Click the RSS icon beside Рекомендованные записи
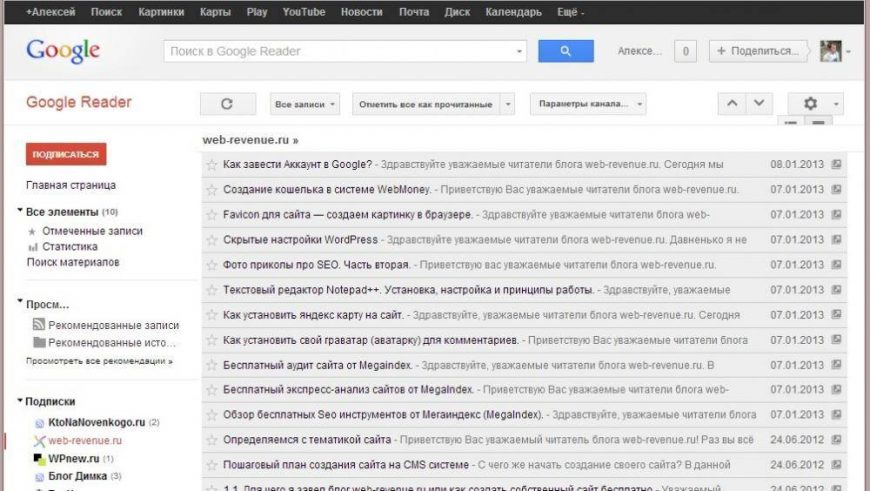Screen dimensions: 870x491 [x=39, y=325]
